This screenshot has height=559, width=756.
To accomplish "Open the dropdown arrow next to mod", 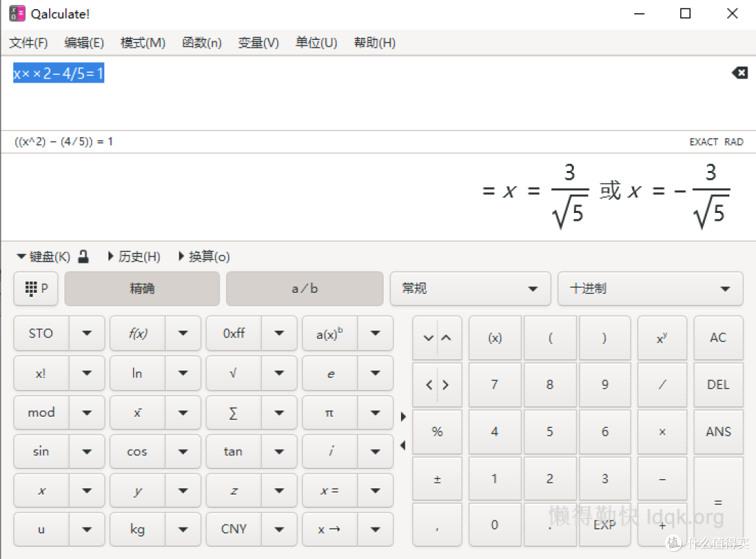I will 87,413.
